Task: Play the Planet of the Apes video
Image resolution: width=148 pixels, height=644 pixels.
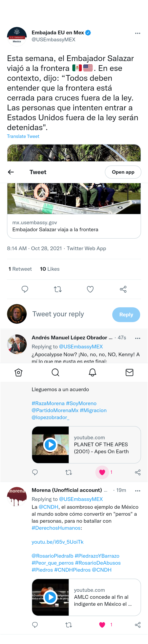Action: click(50, 445)
